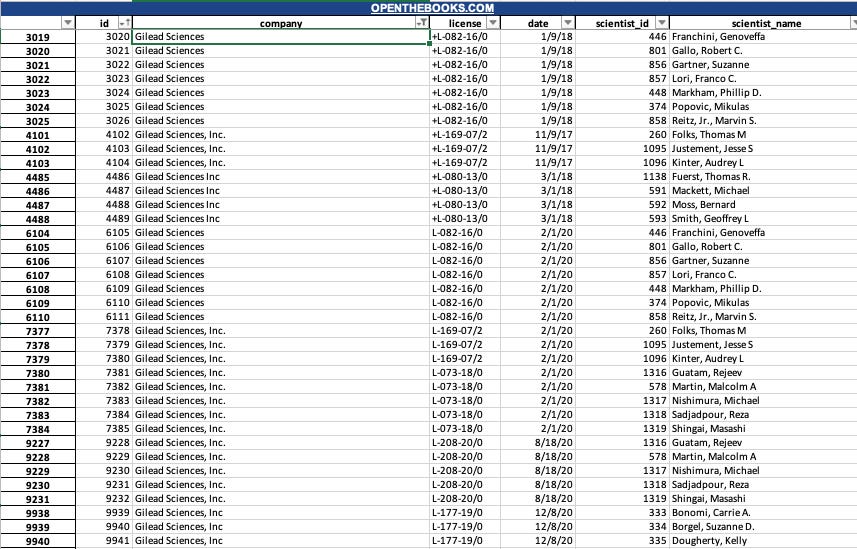Open the row-number column filter dropdown

pyautogui.click(x=68, y=22)
